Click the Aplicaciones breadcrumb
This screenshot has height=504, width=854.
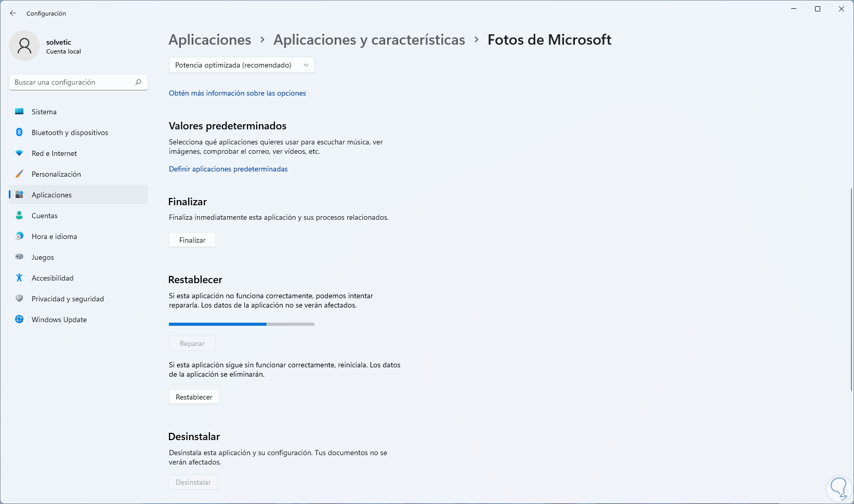210,39
